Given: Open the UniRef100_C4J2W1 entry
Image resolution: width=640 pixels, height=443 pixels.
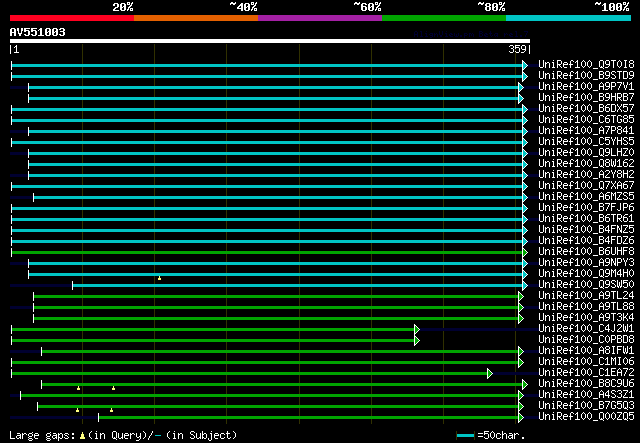Looking at the screenshot, I should coord(586,329).
